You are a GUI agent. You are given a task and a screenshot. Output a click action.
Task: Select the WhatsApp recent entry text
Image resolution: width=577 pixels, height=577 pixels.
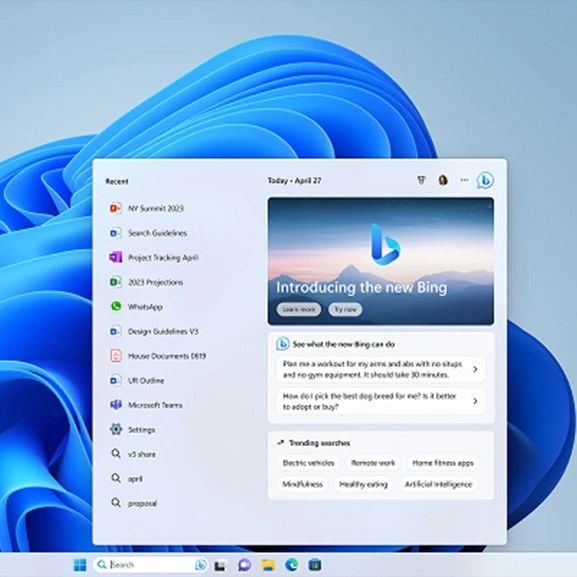click(145, 307)
